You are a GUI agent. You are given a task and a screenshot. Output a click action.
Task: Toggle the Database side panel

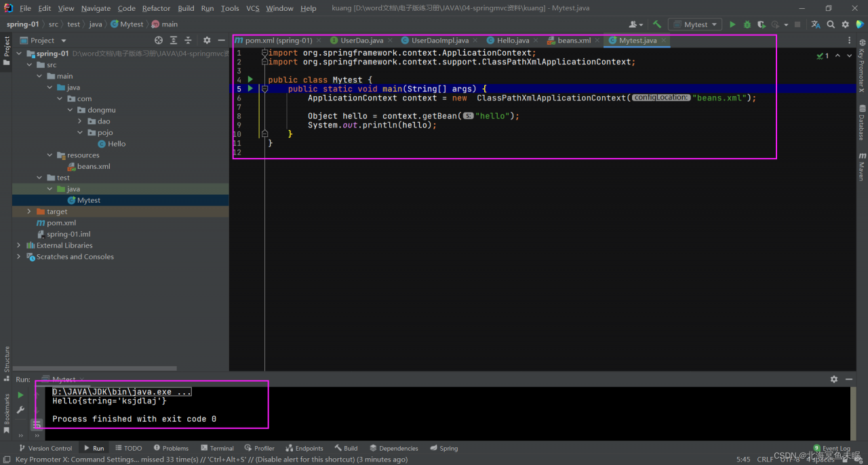pyautogui.click(x=862, y=123)
